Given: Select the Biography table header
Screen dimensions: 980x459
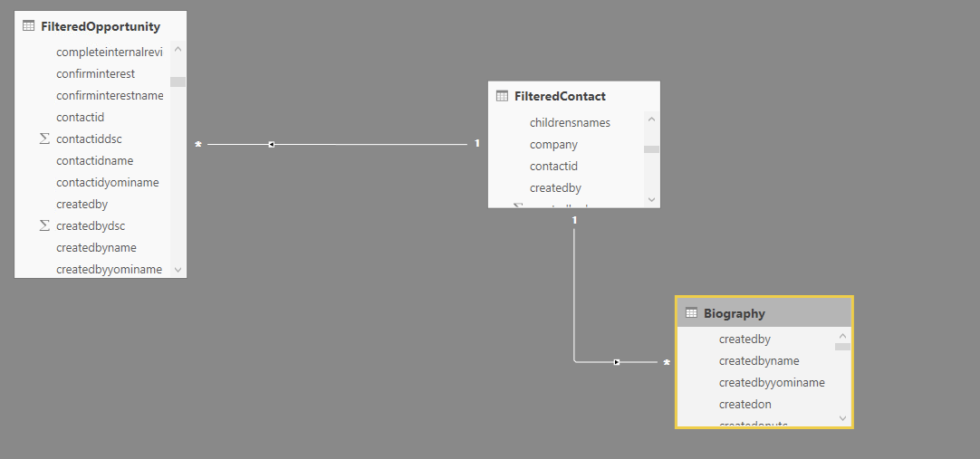Looking at the screenshot, I should point(764,313).
